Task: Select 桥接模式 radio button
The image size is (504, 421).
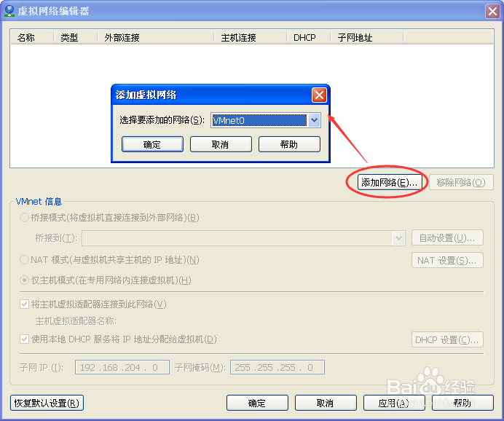Action: 25,218
